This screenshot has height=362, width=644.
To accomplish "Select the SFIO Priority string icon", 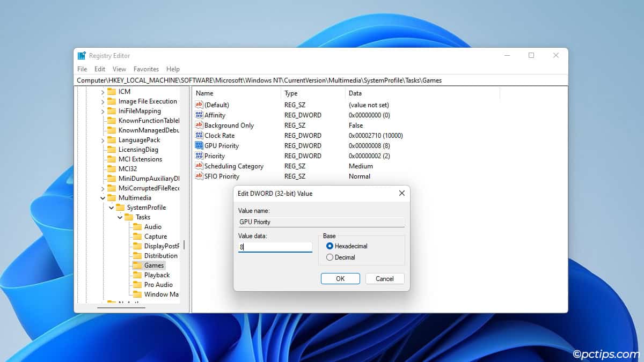I will pos(199,176).
